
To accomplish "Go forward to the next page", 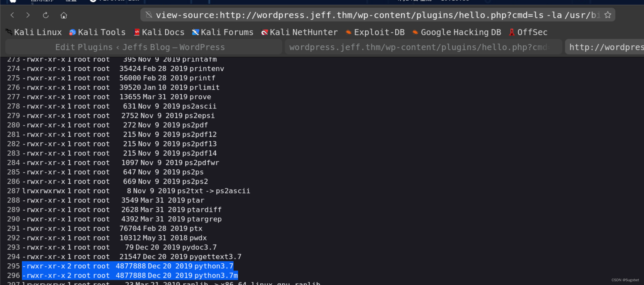I will click(x=28, y=15).
